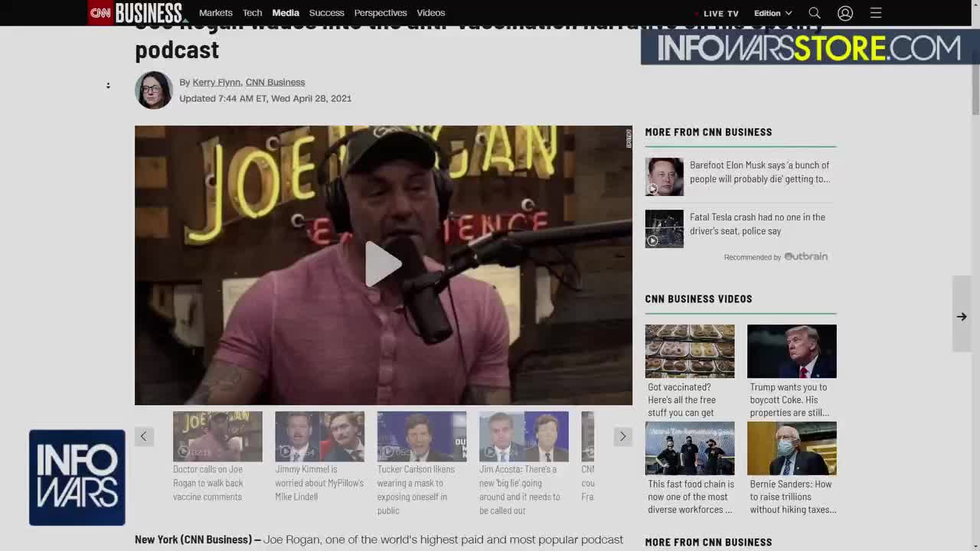Open 'Got vaccinated? Here's all the free stuff' text
The image size is (980, 551).
click(x=682, y=399)
